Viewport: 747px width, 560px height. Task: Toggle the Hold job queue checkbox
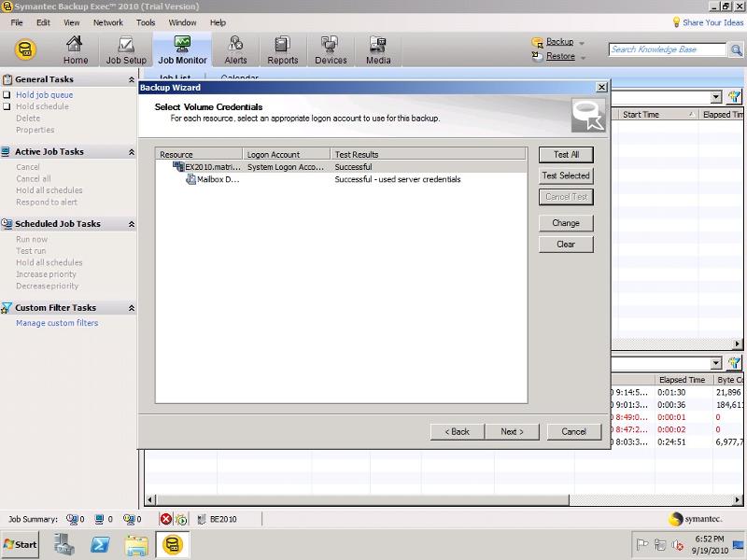(7, 95)
